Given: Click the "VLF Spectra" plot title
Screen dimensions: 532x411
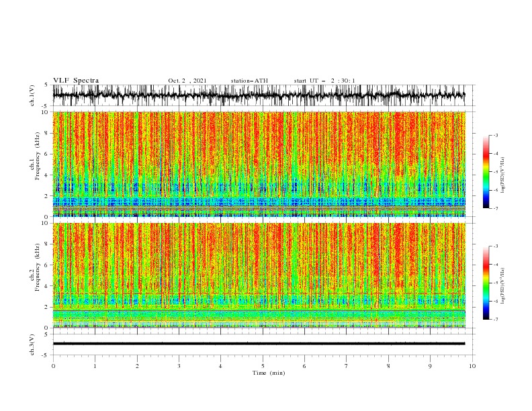Looking at the screenshot, I should pyautogui.click(x=76, y=81).
